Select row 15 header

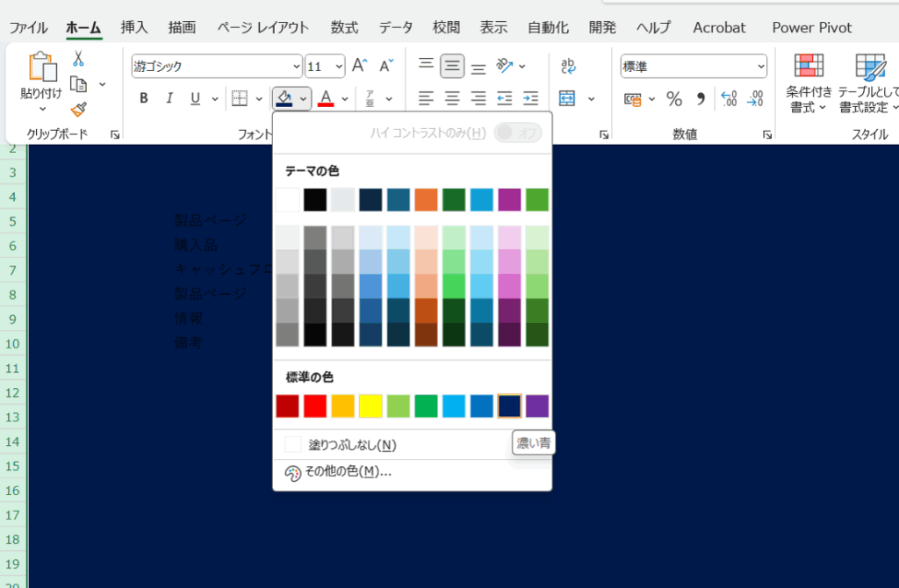(x=13, y=466)
